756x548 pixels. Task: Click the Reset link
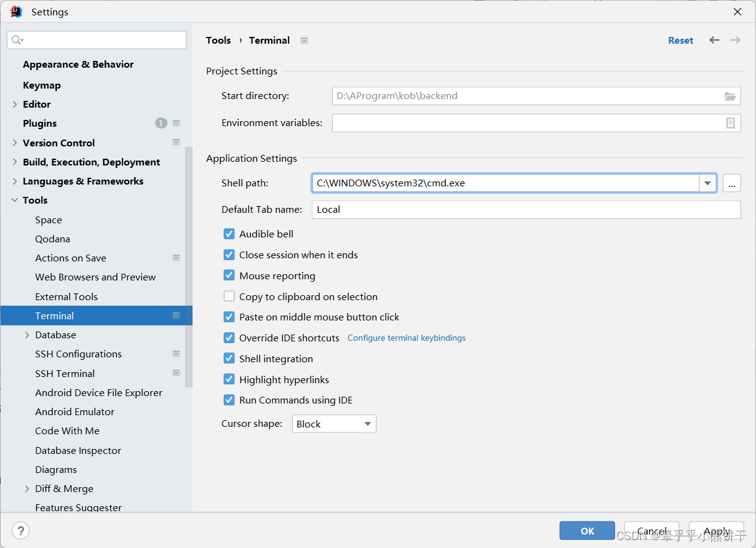680,41
